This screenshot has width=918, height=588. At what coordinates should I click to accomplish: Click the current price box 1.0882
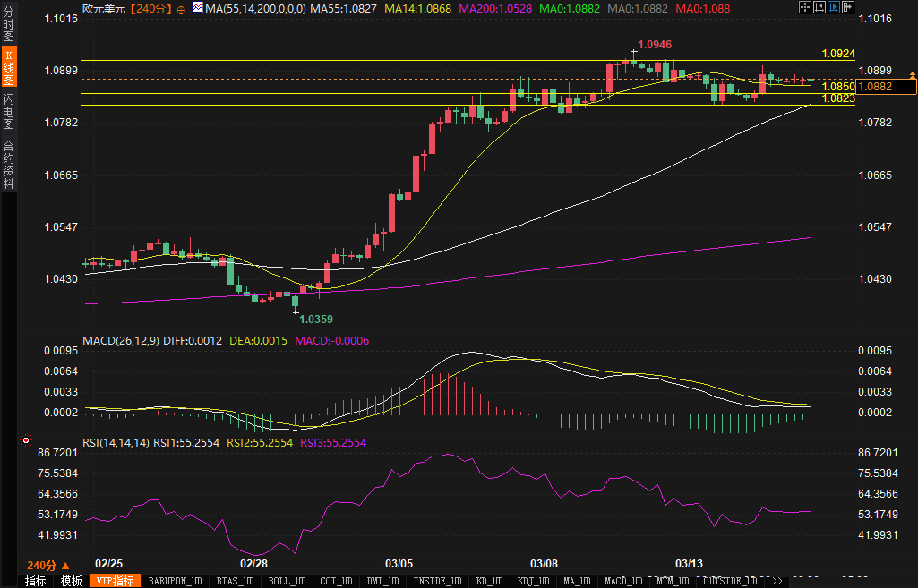coord(887,86)
